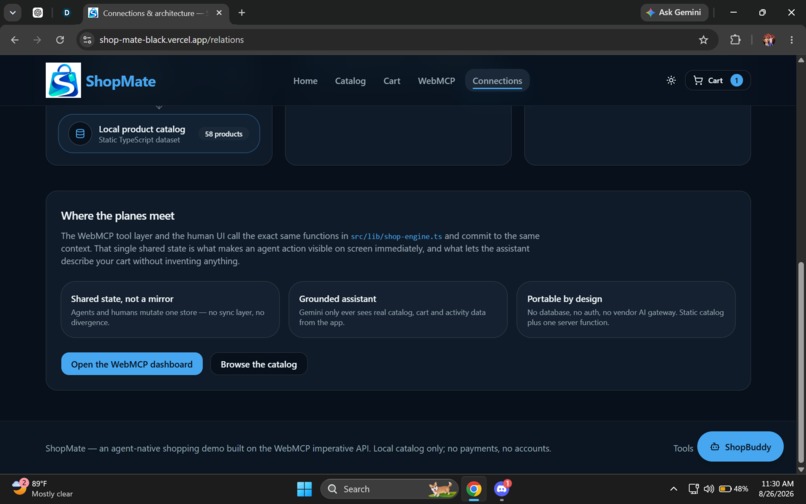The width and height of the screenshot is (806, 504).
Task: Open the Cart button with badge
Action: click(718, 80)
